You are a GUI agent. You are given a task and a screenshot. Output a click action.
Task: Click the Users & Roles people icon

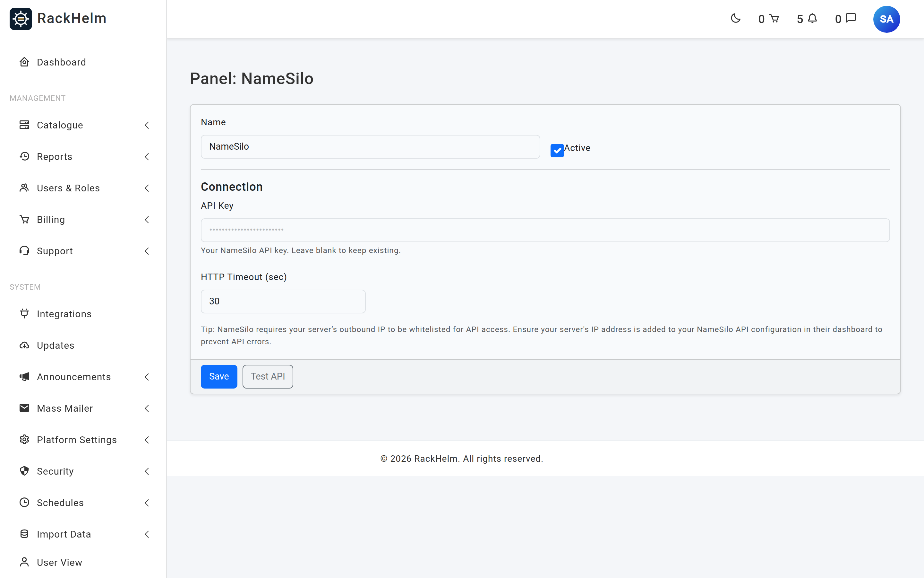click(24, 188)
